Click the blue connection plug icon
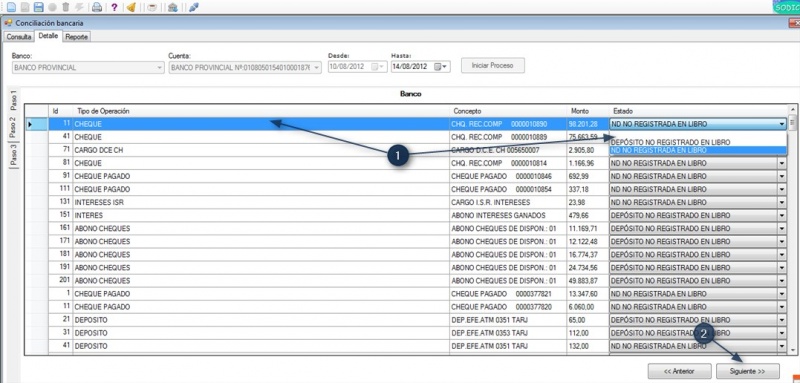This screenshot has width=800, height=383. click(193, 7)
